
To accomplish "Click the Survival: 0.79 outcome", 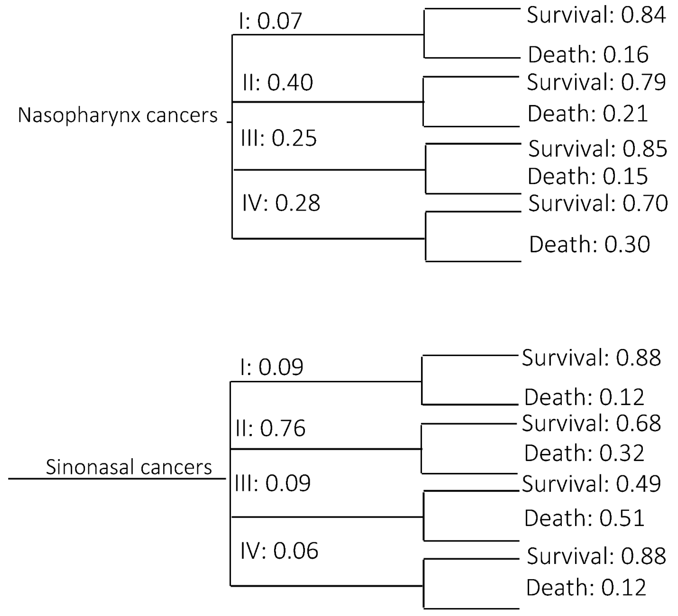I will (x=596, y=82).
